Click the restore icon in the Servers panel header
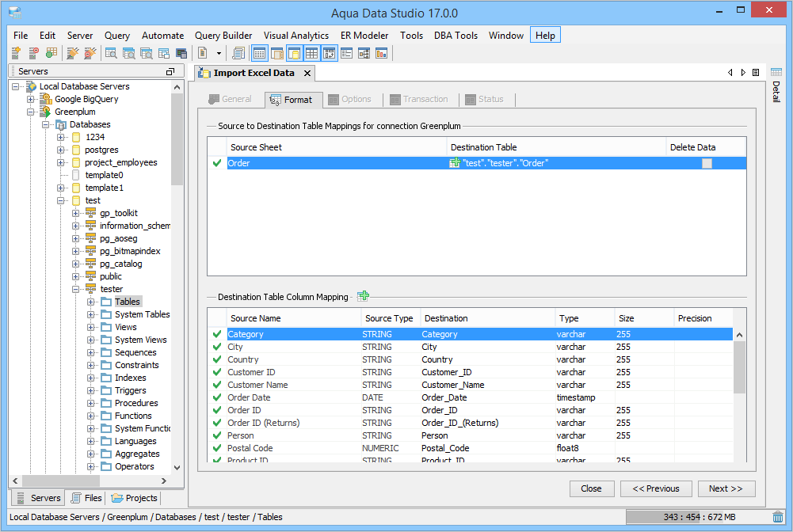This screenshot has height=532, width=793. coord(170,72)
